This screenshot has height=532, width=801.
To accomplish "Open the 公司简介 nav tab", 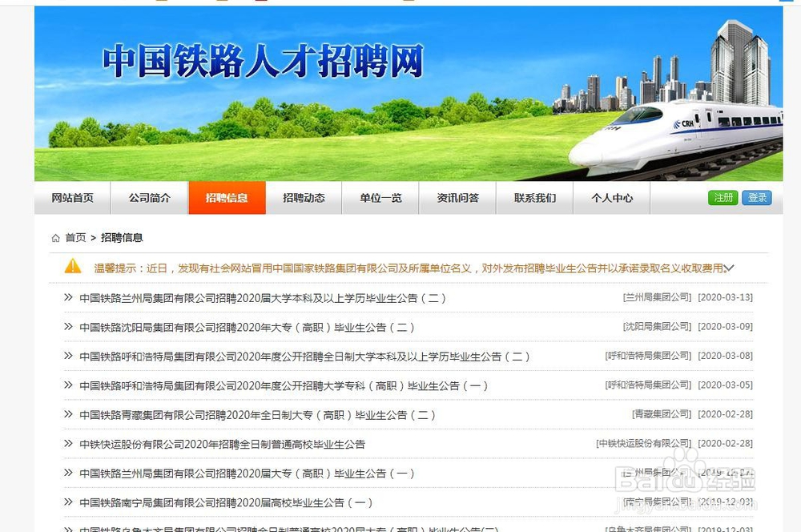I will [x=149, y=198].
